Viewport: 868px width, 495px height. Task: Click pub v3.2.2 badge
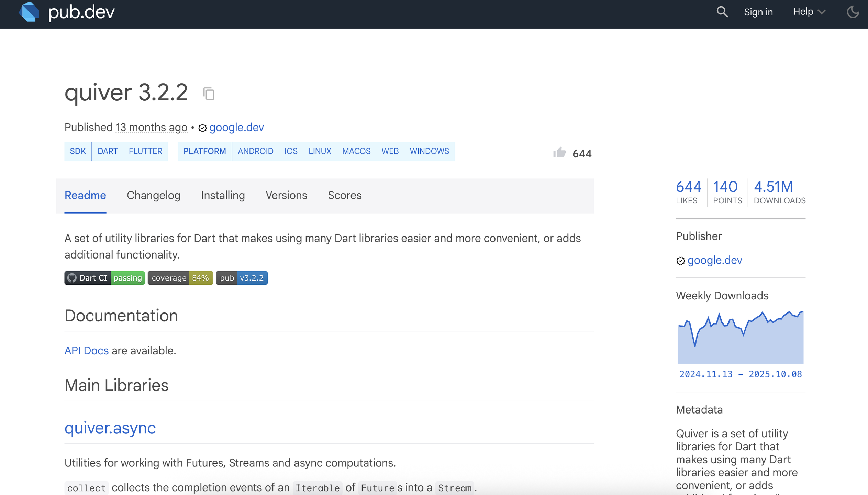(242, 278)
